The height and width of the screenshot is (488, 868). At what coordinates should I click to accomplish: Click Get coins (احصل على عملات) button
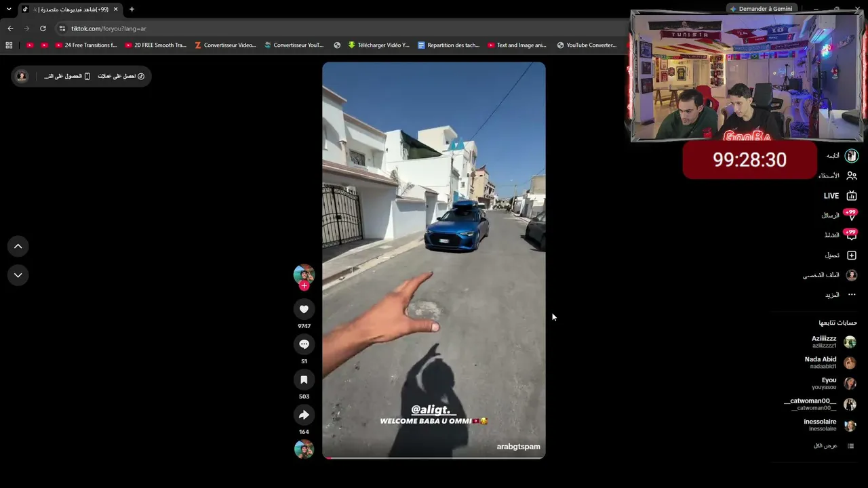pyautogui.click(x=121, y=76)
